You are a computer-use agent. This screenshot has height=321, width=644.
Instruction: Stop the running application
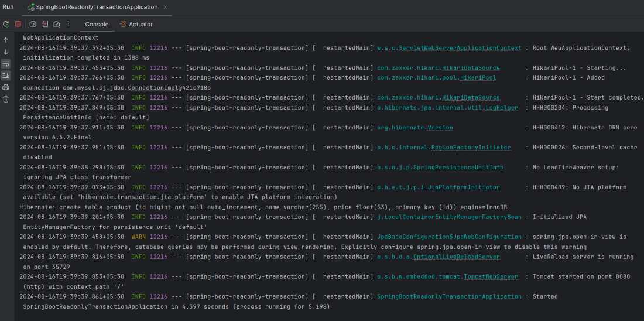coord(18,24)
